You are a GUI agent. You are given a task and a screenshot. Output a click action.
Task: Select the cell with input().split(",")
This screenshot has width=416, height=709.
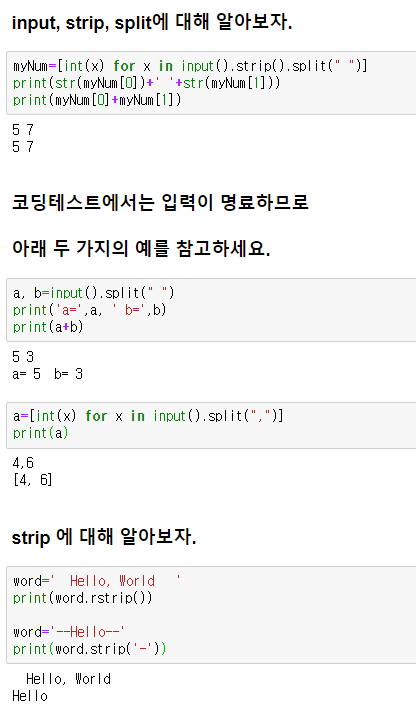pos(211,425)
